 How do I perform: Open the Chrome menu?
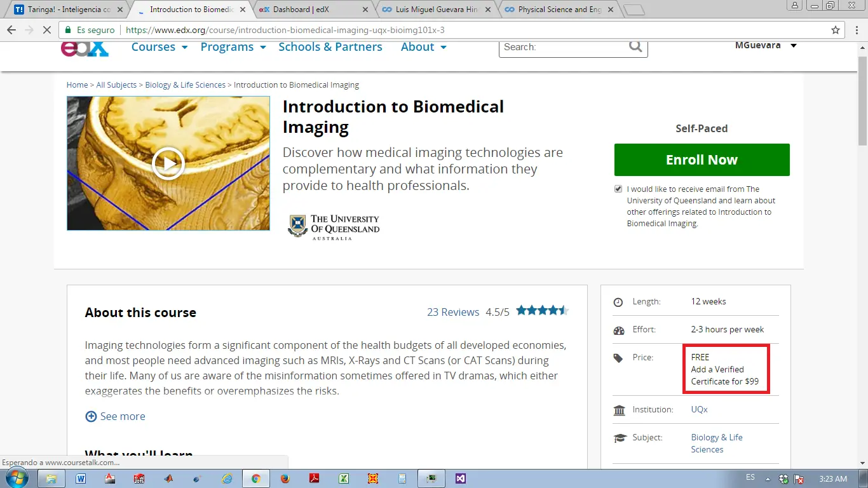click(x=855, y=30)
